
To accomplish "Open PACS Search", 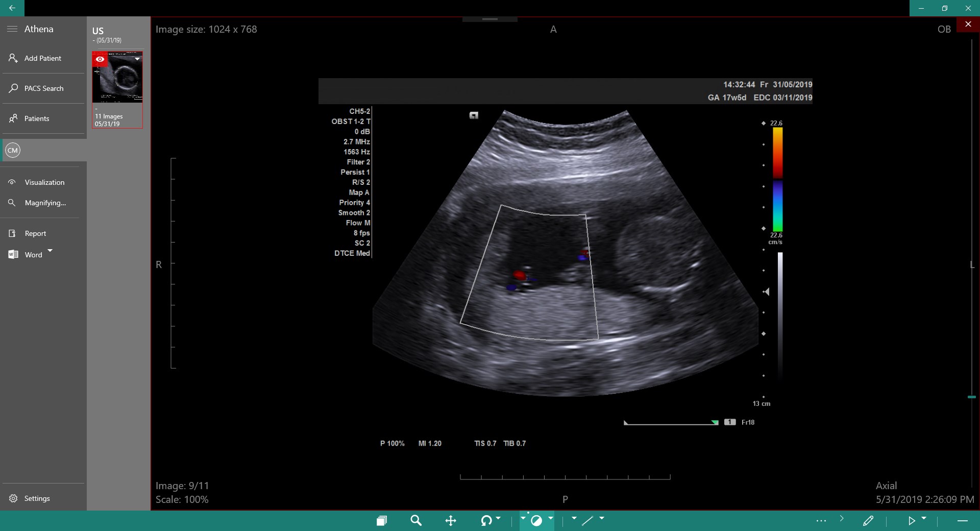I will [43, 88].
